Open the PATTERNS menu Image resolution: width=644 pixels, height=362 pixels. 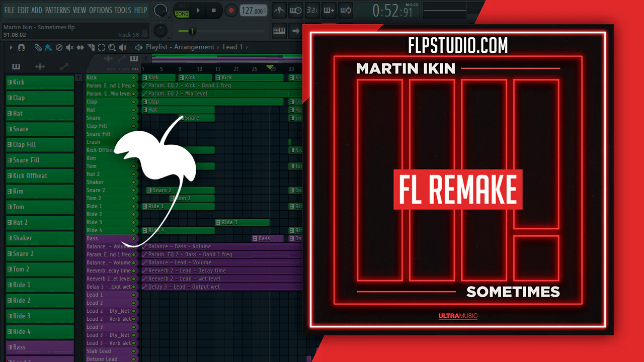pyautogui.click(x=57, y=10)
